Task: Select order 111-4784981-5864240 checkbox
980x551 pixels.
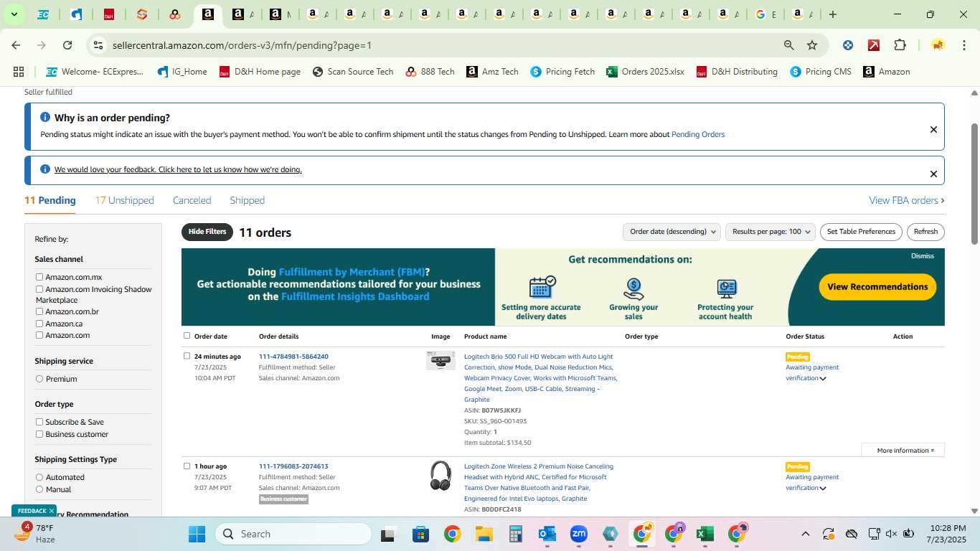Action: (x=187, y=356)
